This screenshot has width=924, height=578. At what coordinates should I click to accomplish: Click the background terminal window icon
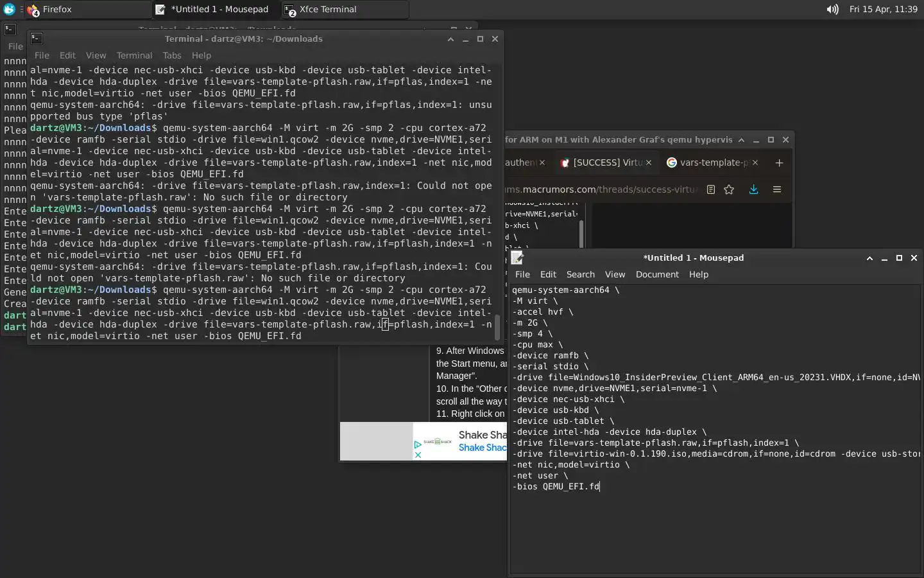(x=10, y=29)
